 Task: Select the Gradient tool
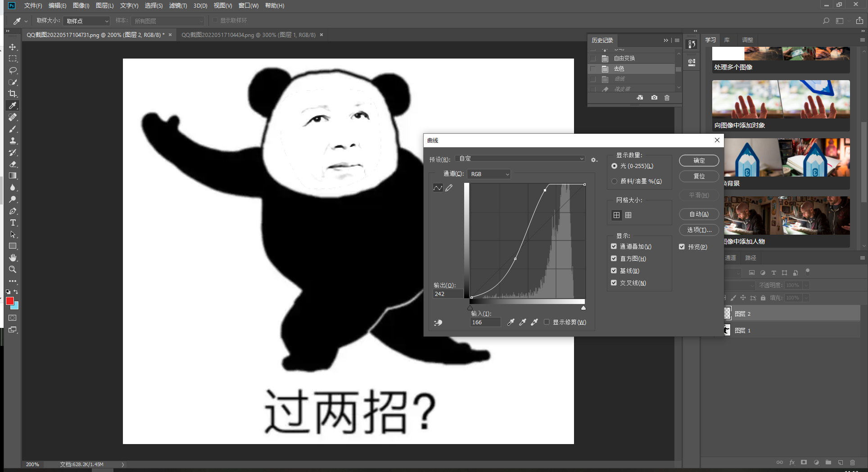[13, 176]
